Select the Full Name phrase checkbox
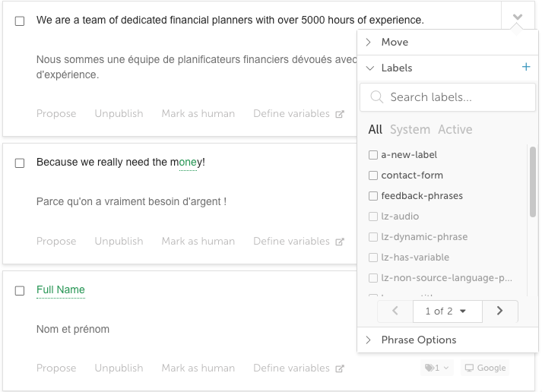The height and width of the screenshot is (392, 542). point(20,290)
